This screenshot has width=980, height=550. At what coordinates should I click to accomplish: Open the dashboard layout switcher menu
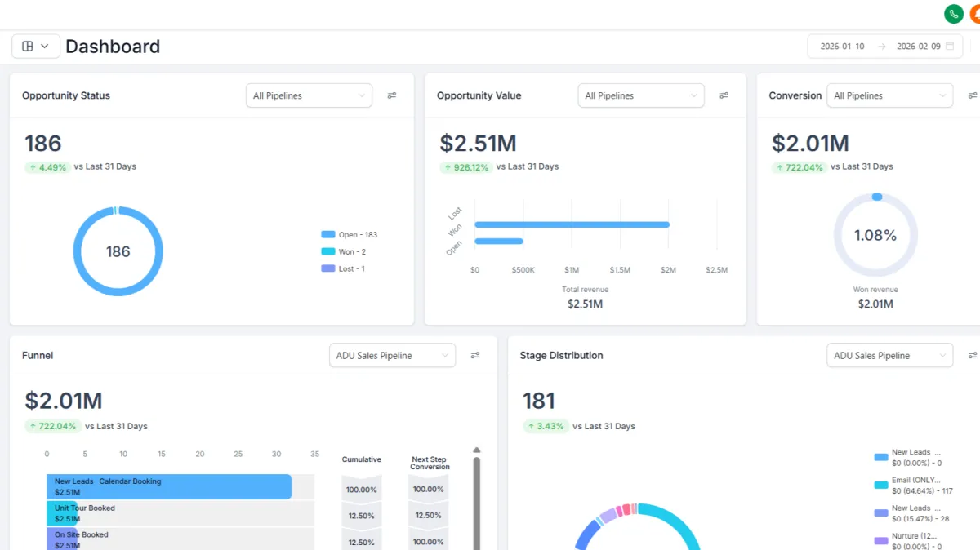click(36, 47)
